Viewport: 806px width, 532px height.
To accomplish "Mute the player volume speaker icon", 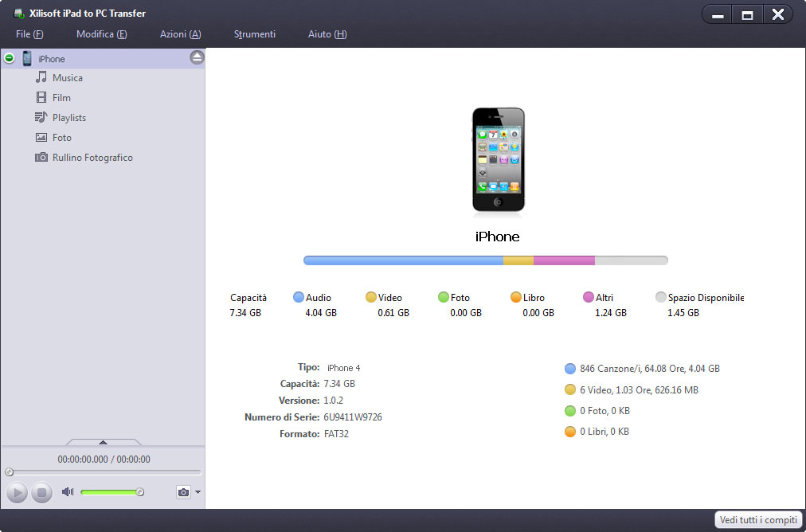I will (68, 492).
